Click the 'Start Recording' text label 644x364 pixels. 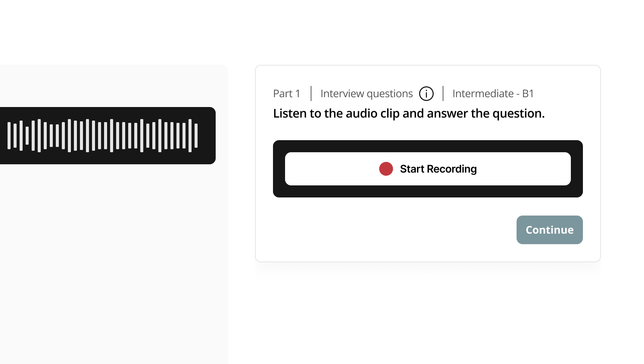tap(438, 169)
